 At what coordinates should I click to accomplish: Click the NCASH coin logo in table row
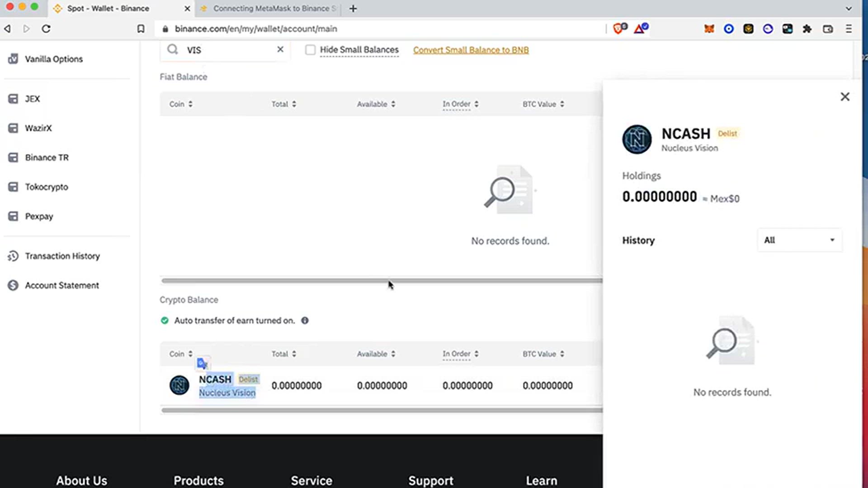pyautogui.click(x=179, y=385)
